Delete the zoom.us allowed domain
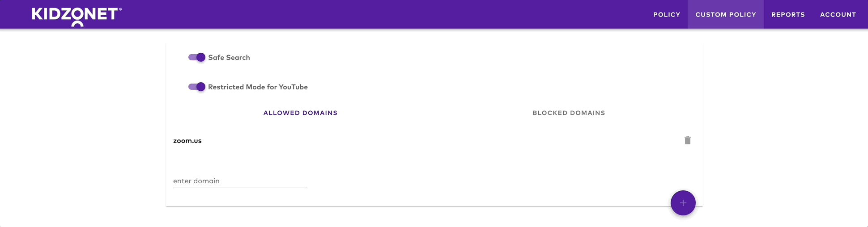Image resolution: width=868 pixels, height=227 pixels. pyautogui.click(x=687, y=141)
